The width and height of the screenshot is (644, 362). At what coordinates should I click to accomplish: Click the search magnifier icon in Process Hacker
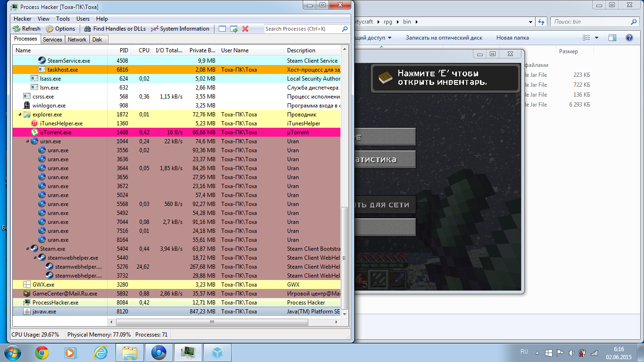(x=345, y=29)
